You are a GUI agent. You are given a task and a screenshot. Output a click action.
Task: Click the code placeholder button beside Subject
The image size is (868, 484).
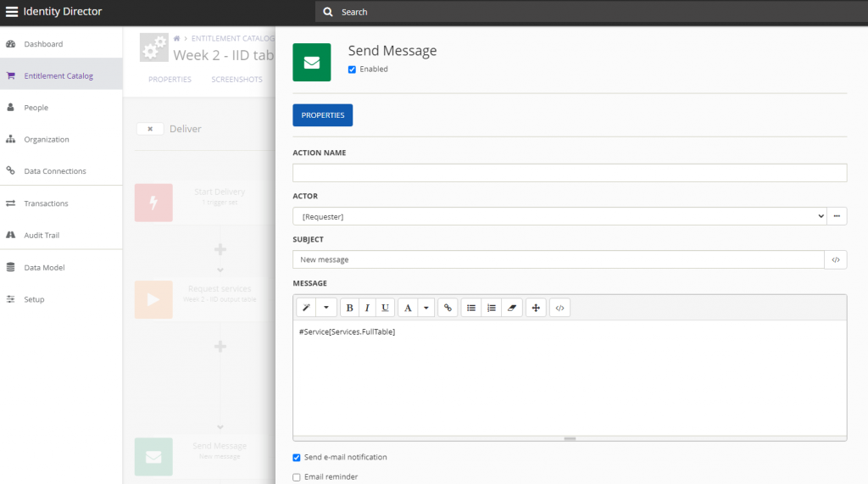click(x=836, y=259)
